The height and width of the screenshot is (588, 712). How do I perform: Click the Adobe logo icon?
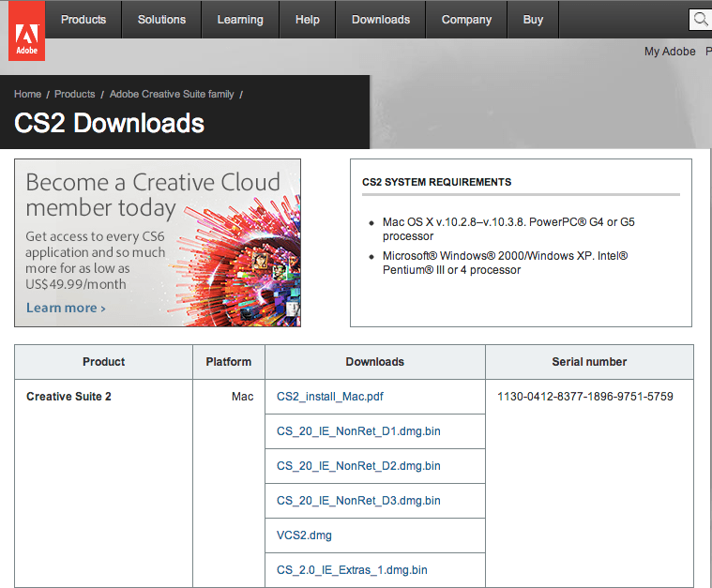click(27, 30)
